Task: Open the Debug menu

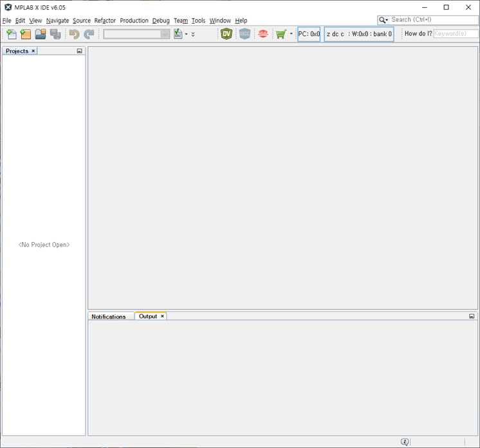Action: click(x=161, y=21)
